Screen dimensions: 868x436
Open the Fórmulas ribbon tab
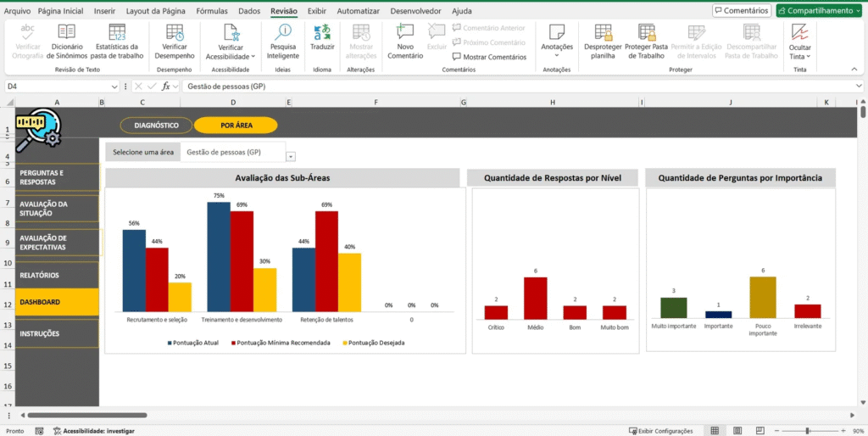coord(211,11)
